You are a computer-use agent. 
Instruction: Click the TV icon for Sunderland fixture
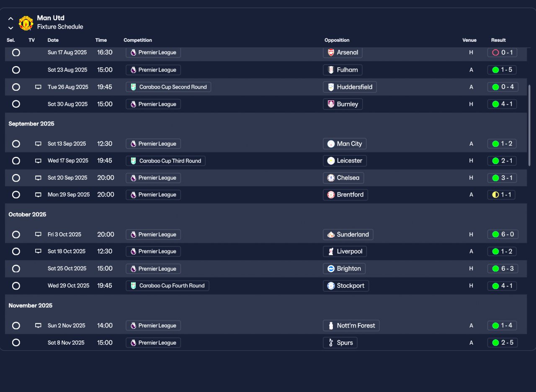click(38, 234)
